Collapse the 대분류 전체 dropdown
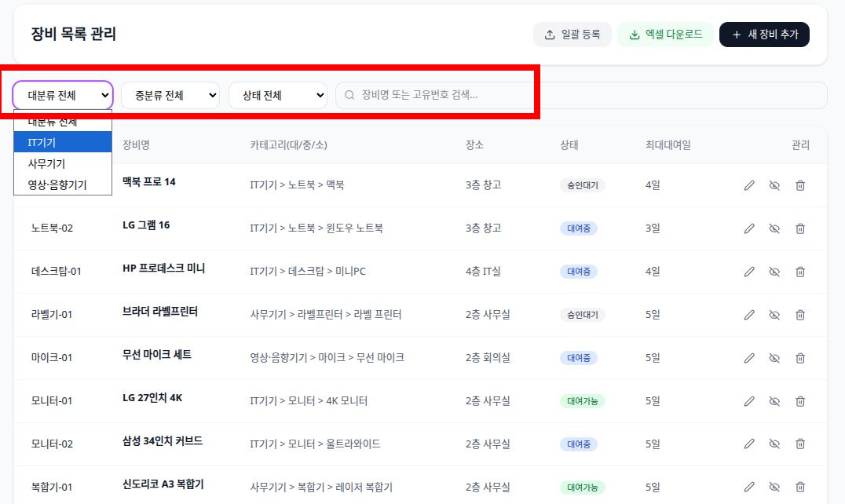This screenshot has height=504, width=845. [x=63, y=95]
